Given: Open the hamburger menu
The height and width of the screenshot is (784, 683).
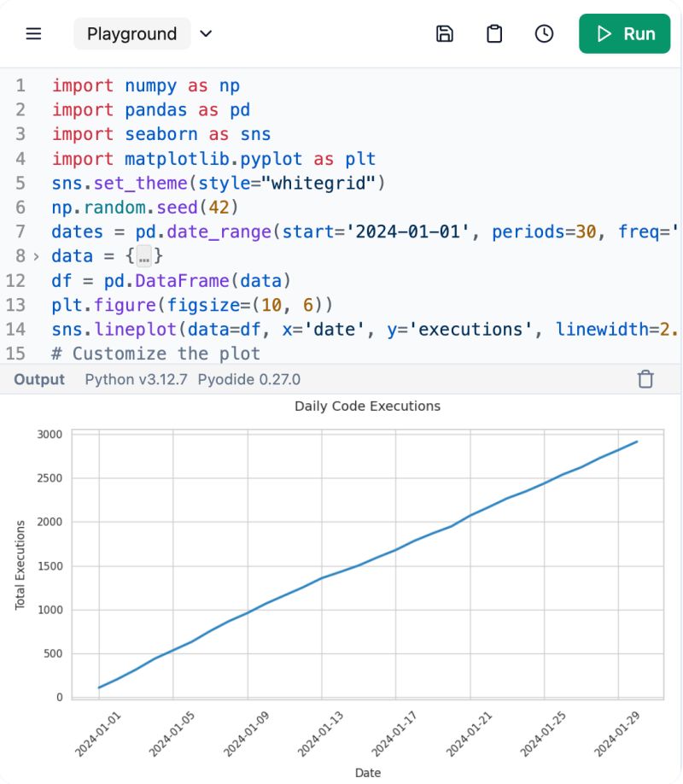Looking at the screenshot, I should (x=33, y=33).
